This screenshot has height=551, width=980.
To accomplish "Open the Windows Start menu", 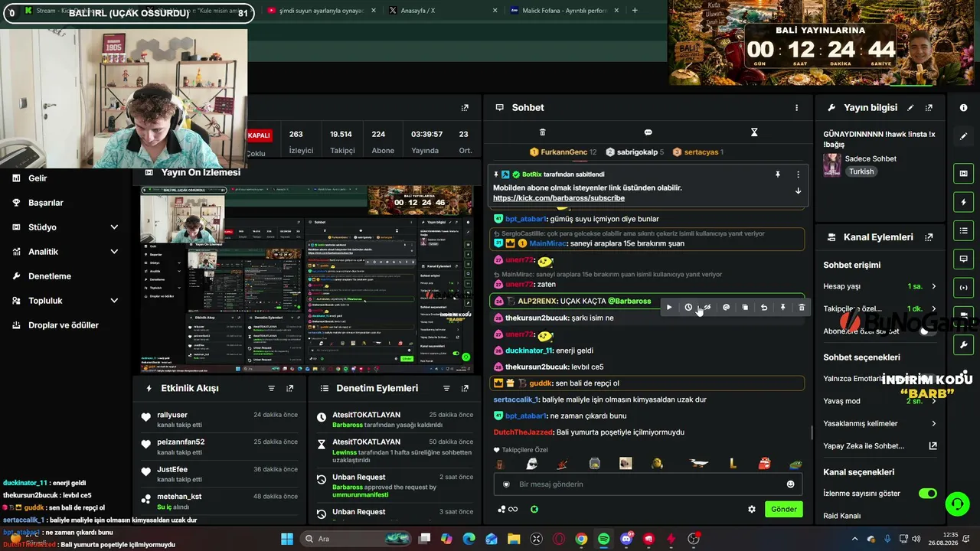I will coord(287,539).
